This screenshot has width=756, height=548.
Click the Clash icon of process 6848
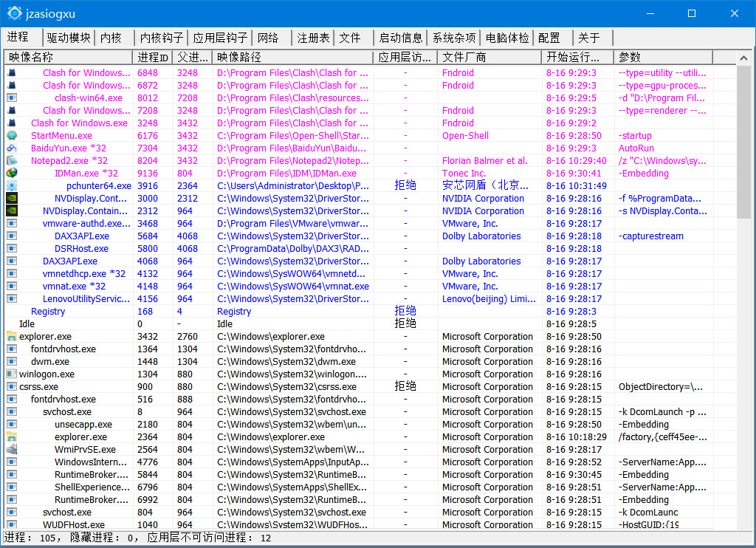(x=12, y=73)
